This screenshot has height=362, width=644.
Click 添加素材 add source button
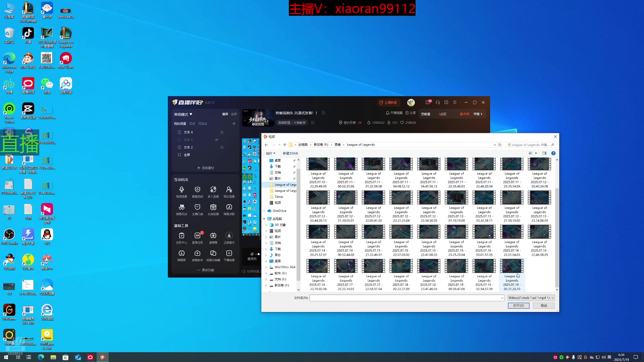coord(206,168)
